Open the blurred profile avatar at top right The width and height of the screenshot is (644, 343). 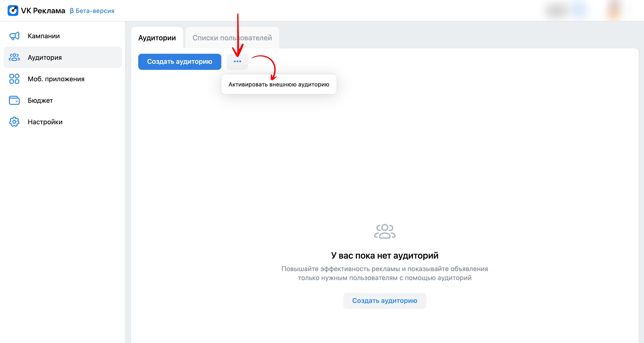[x=614, y=11]
